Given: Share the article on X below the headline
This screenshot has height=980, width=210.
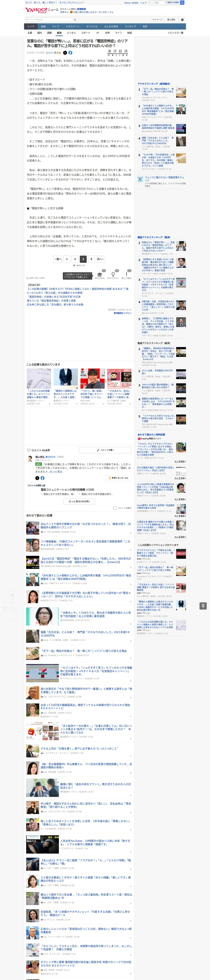Looking at the screenshot, I should (65, 53).
